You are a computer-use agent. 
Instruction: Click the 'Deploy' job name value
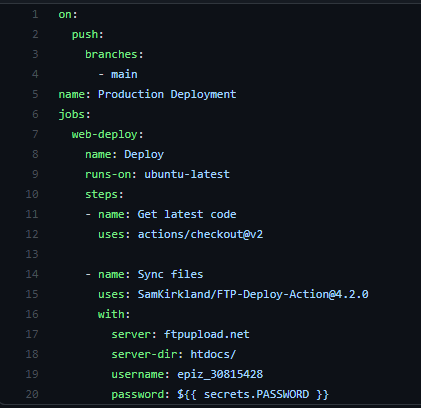pyautogui.click(x=144, y=155)
